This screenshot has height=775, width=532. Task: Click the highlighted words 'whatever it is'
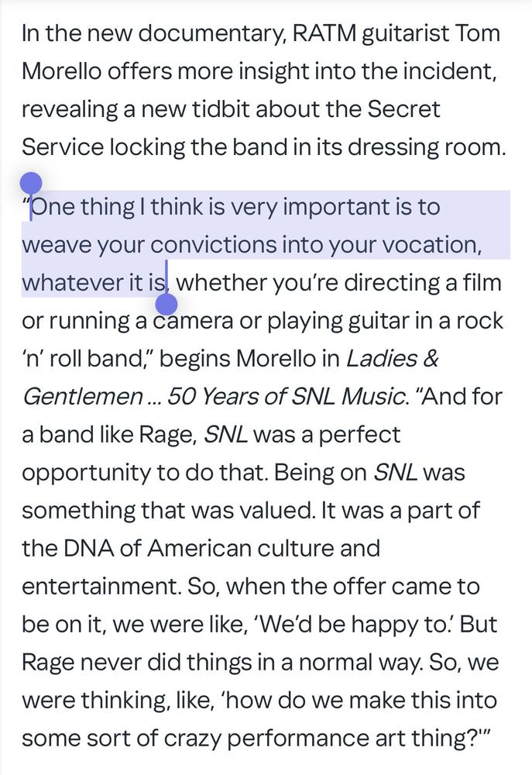point(94,283)
